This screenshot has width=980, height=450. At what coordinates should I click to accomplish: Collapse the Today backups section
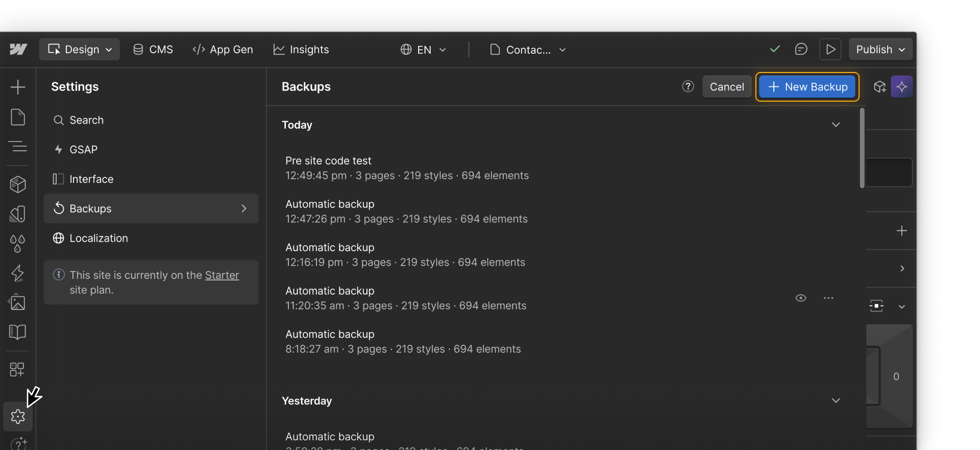pos(836,125)
